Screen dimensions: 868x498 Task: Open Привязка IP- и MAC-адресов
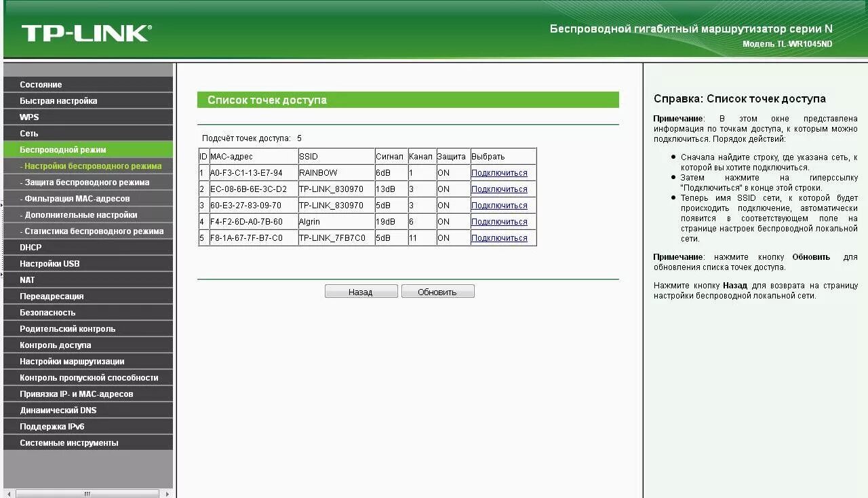[88, 394]
